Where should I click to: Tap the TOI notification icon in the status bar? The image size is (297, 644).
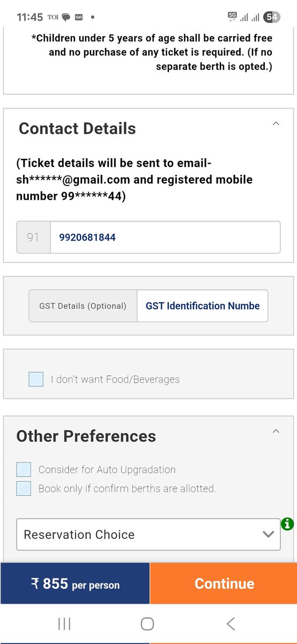coord(52,17)
